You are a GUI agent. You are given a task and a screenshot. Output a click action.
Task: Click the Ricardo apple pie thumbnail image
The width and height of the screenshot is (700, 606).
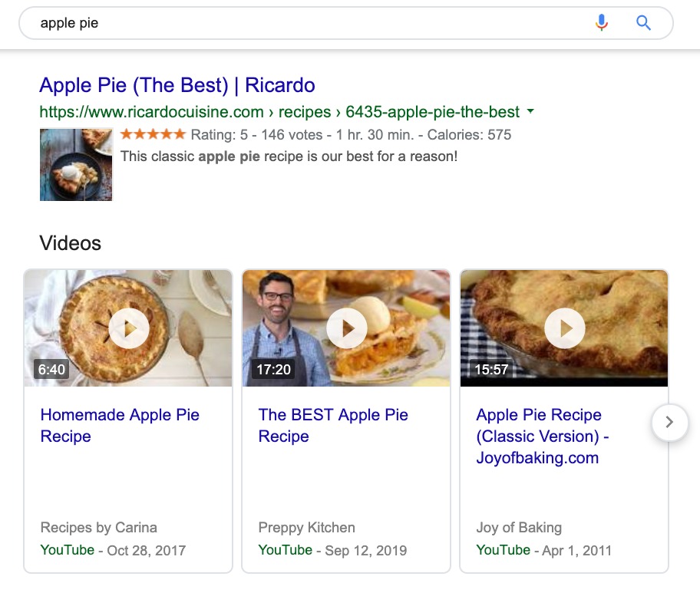pos(76,165)
